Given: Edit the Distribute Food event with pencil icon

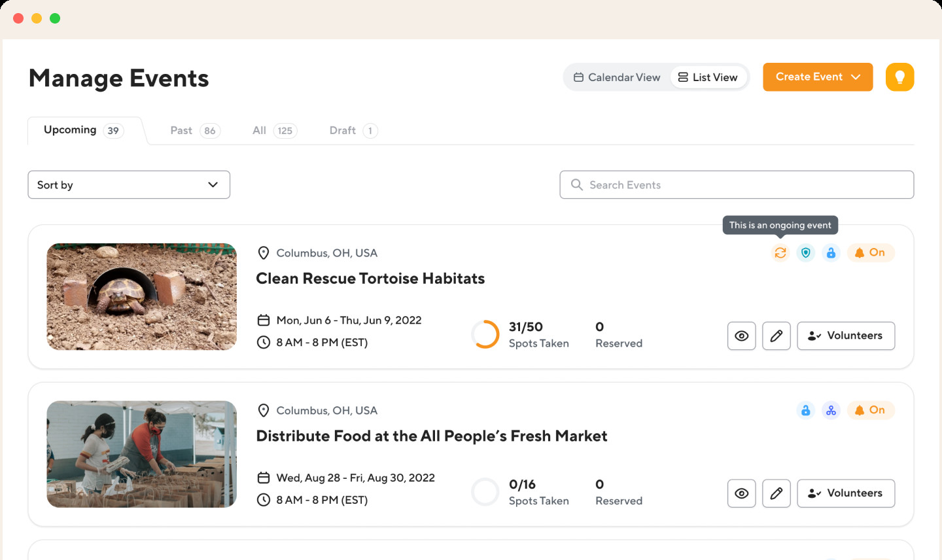Looking at the screenshot, I should pyautogui.click(x=776, y=493).
